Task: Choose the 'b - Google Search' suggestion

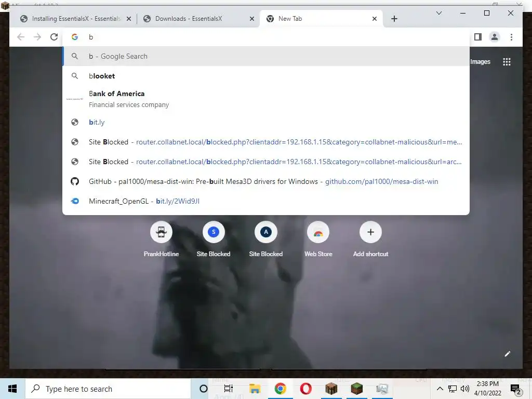Action: 266,56
